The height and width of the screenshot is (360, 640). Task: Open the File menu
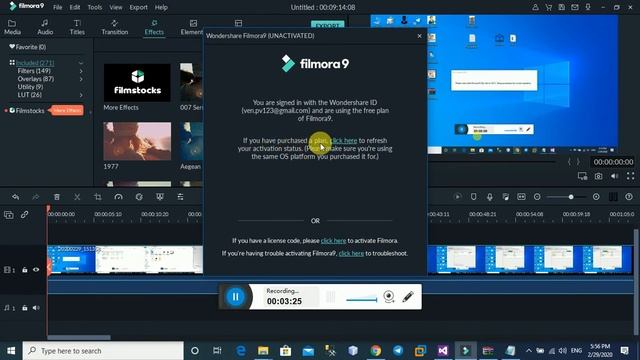tap(58, 7)
